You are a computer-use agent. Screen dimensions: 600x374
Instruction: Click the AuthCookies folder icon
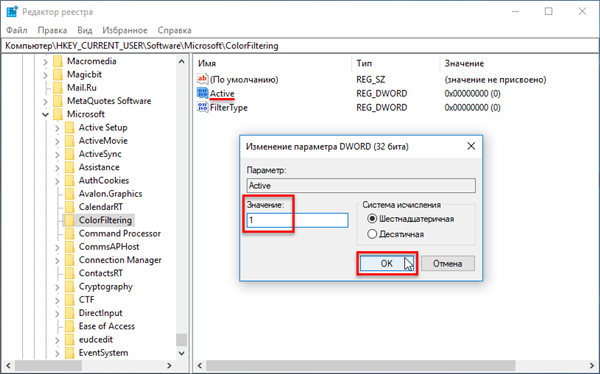pyautogui.click(x=70, y=181)
